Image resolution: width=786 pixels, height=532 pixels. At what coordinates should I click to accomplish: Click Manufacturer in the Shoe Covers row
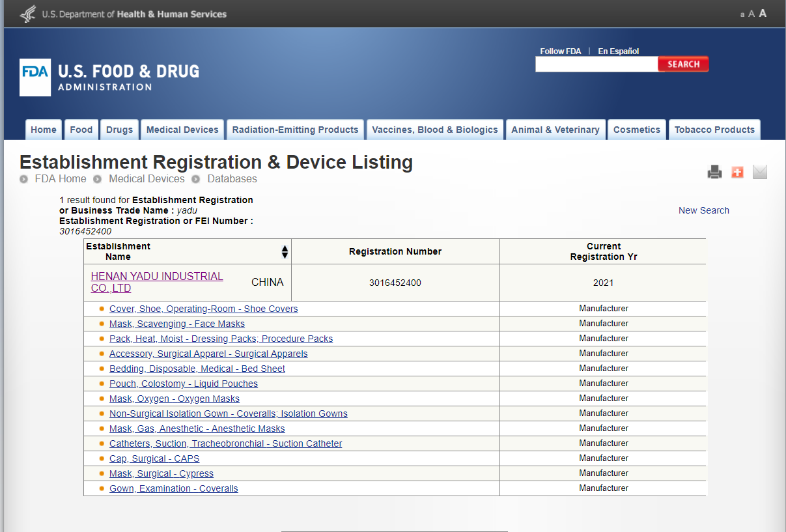click(x=604, y=309)
